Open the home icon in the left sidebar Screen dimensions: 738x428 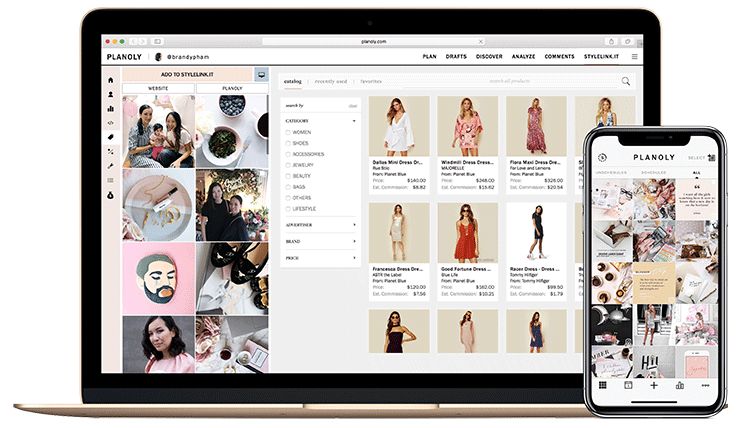pos(111,80)
